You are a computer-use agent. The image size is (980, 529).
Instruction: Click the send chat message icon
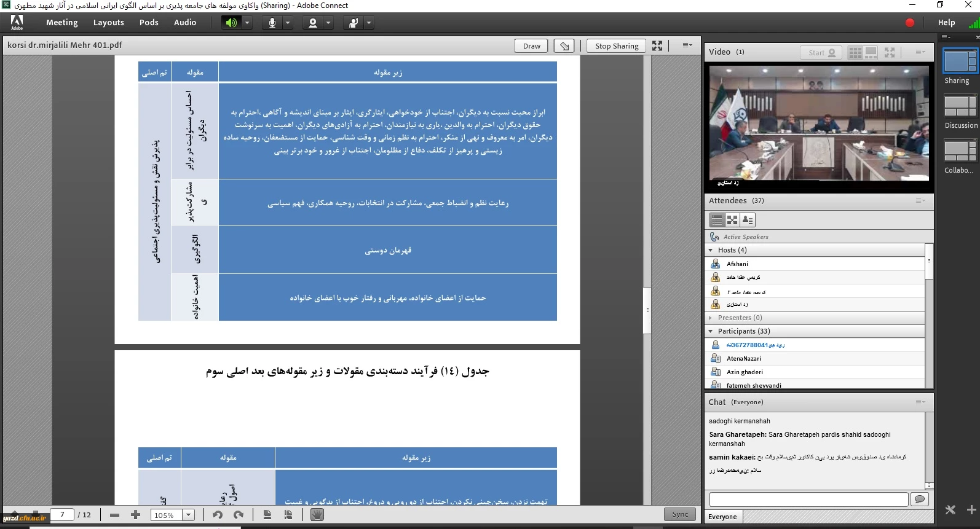(x=920, y=500)
